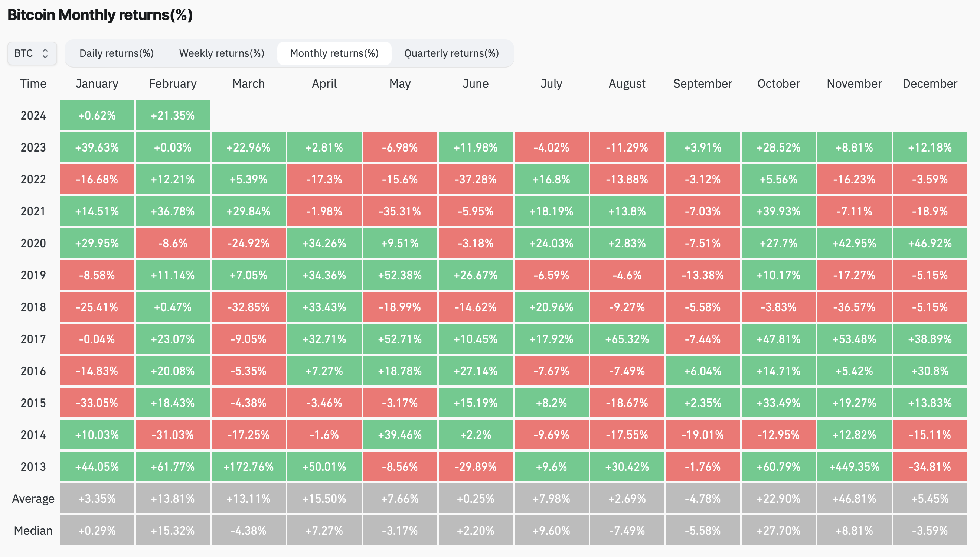The height and width of the screenshot is (557, 980).
Task: Click the 2022 June -37.28% cell
Action: pyautogui.click(x=475, y=179)
